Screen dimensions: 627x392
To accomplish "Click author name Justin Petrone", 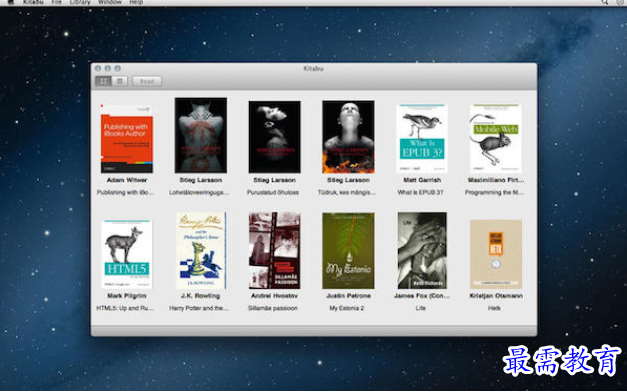I will [348, 296].
